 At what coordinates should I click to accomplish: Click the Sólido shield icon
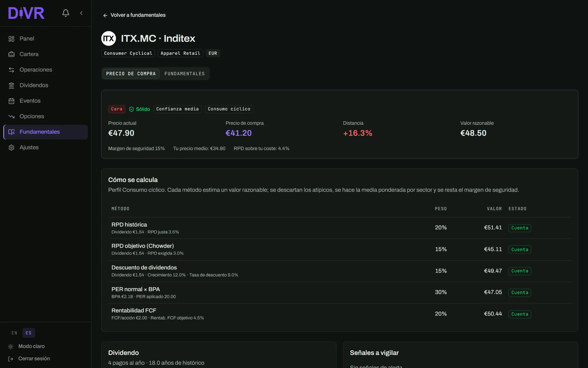tap(131, 109)
